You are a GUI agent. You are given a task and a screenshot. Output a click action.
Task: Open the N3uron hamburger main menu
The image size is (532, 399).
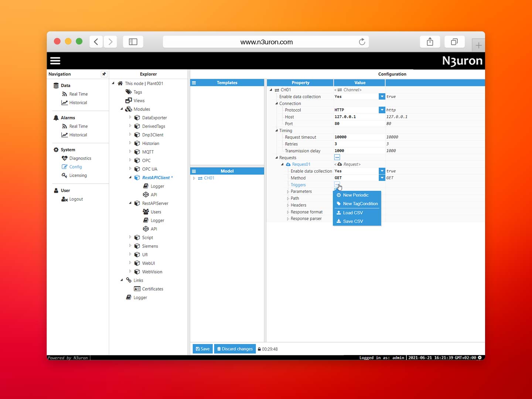pyautogui.click(x=55, y=61)
